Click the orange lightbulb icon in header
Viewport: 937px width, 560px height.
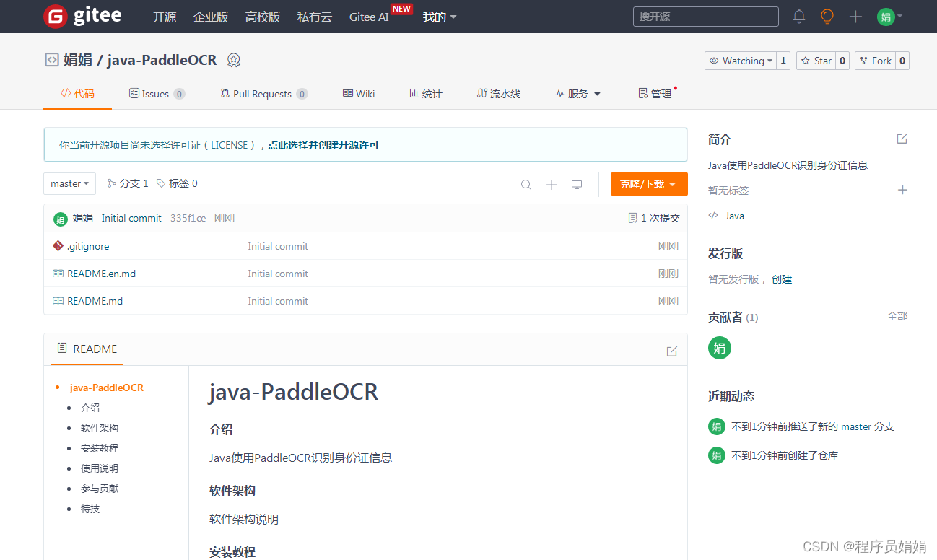tap(827, 17)
